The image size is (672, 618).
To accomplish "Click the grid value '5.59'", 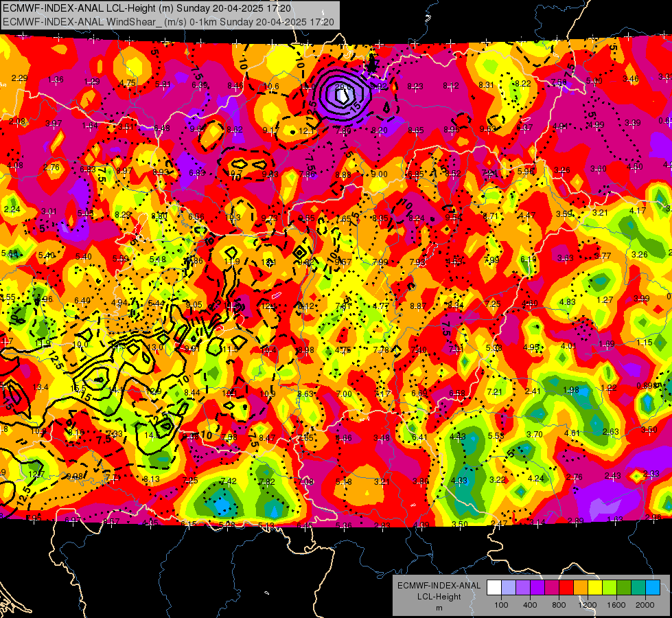I will pos(120,259).
